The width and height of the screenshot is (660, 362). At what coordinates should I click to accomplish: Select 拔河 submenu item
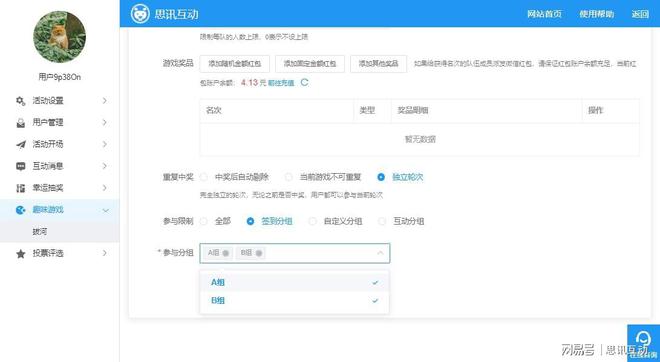point(59,232)
